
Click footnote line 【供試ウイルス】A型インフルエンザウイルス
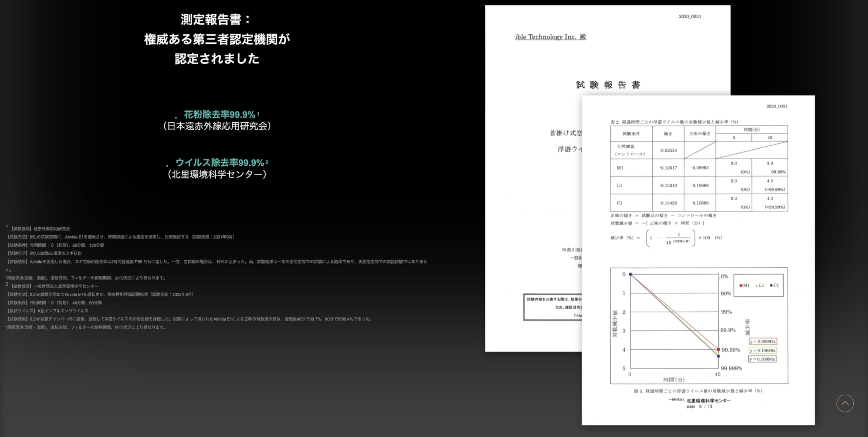[x=47, y=311]
